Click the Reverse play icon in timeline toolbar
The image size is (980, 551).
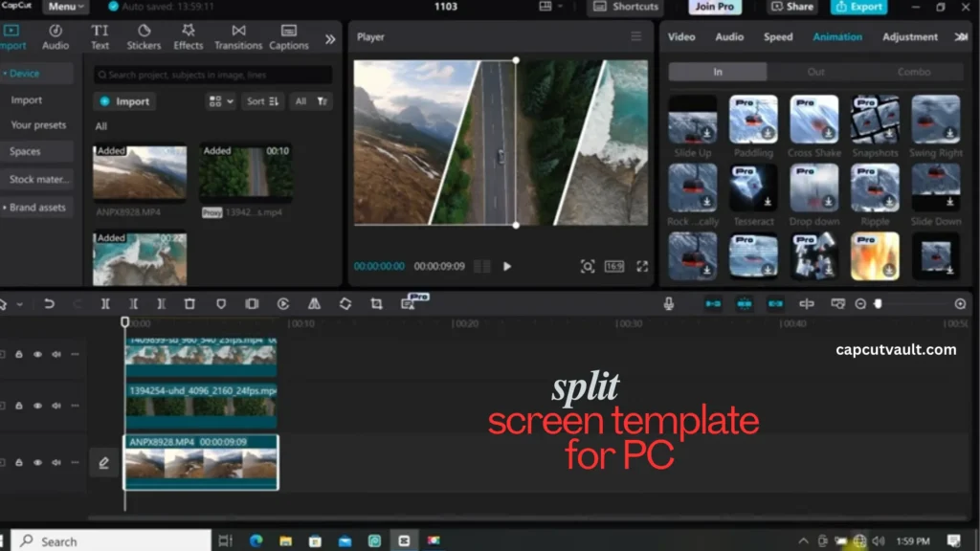(283, 303)
